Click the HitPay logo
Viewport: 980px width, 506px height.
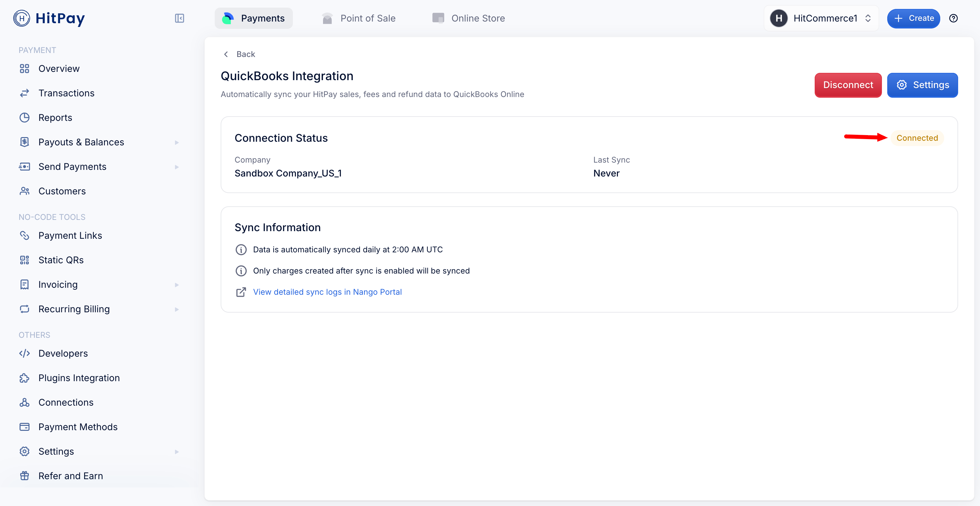[x=49, y=18]
